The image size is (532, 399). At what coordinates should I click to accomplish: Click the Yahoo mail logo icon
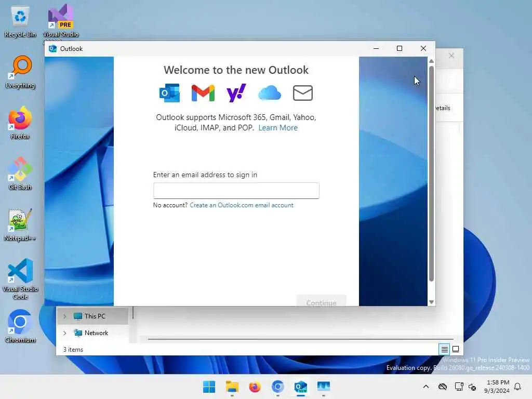click(236, 93)
